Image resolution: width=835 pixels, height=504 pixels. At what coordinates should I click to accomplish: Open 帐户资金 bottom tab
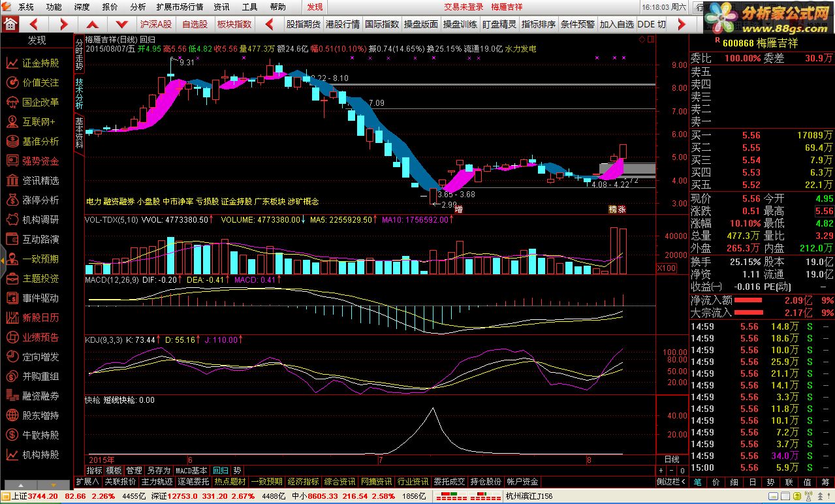point(522,482)
